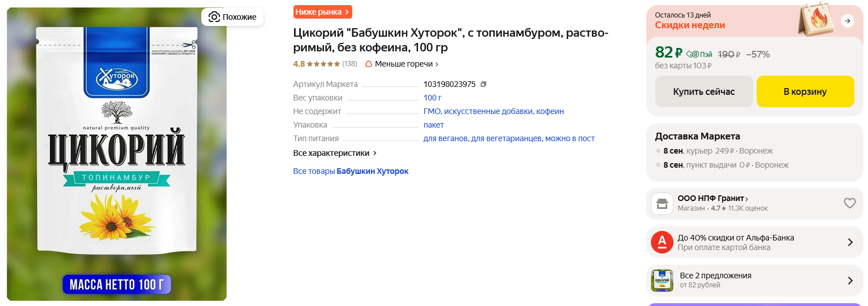Click the offer thumbnail in Все 2 предложения
Image resolution: width=868 pixels, height=306 pixels.
coord(662,281)
